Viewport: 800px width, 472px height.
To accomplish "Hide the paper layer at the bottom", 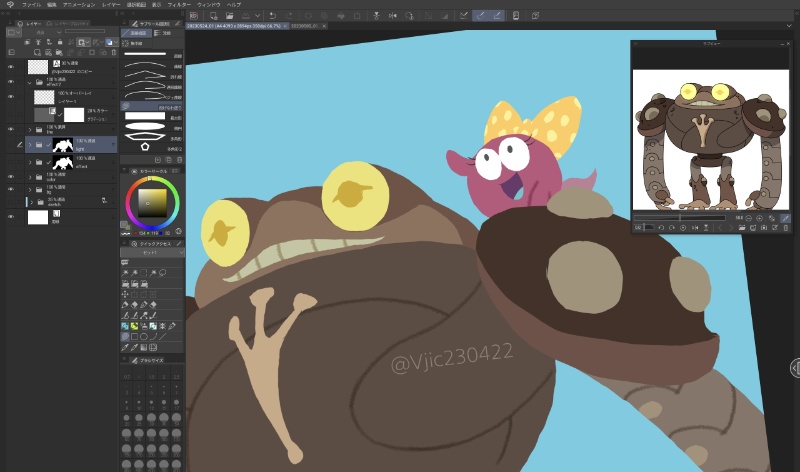I will [x=11, y=217].
